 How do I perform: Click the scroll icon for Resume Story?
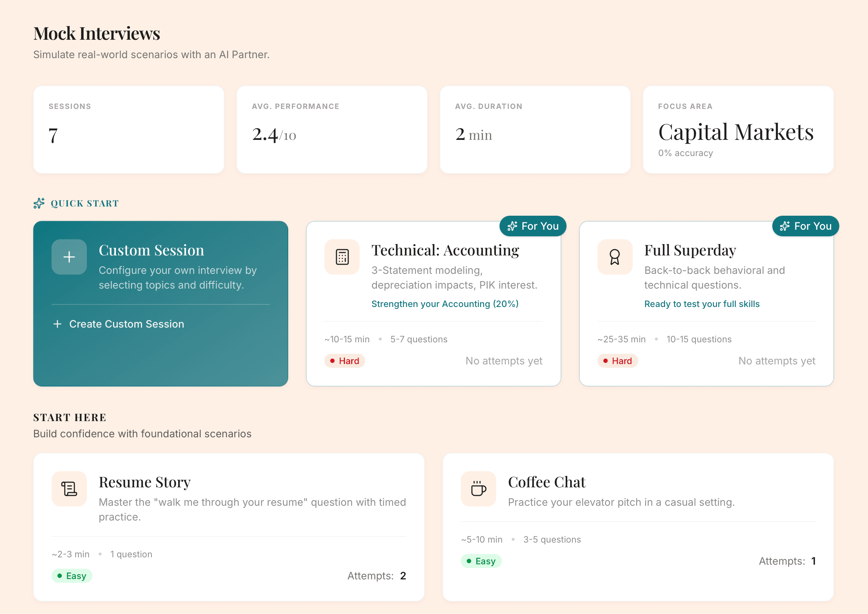pyautogui.click(x=69, y=489)
